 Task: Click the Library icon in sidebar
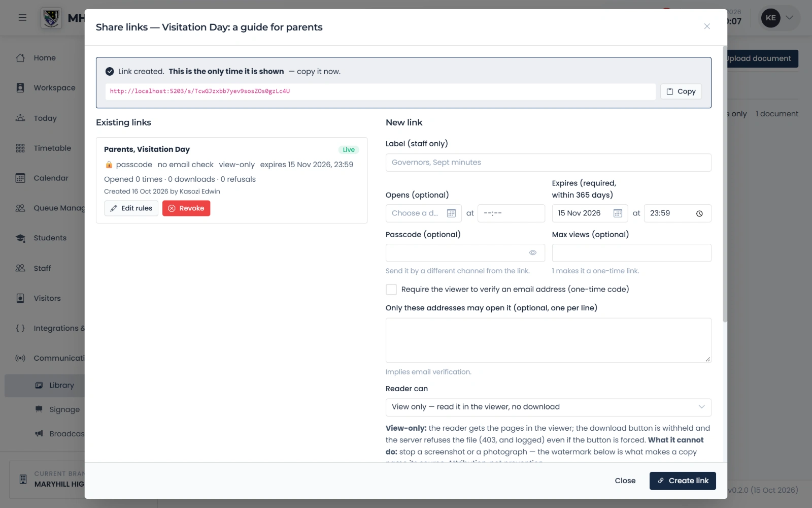tap(39, 386)
